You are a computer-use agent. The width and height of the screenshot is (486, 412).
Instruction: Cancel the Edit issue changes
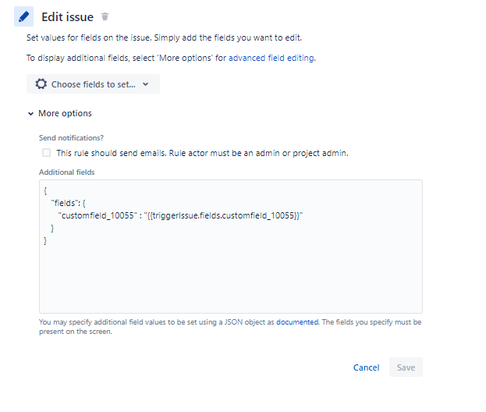pyautogui.click(x=366, y=367)
